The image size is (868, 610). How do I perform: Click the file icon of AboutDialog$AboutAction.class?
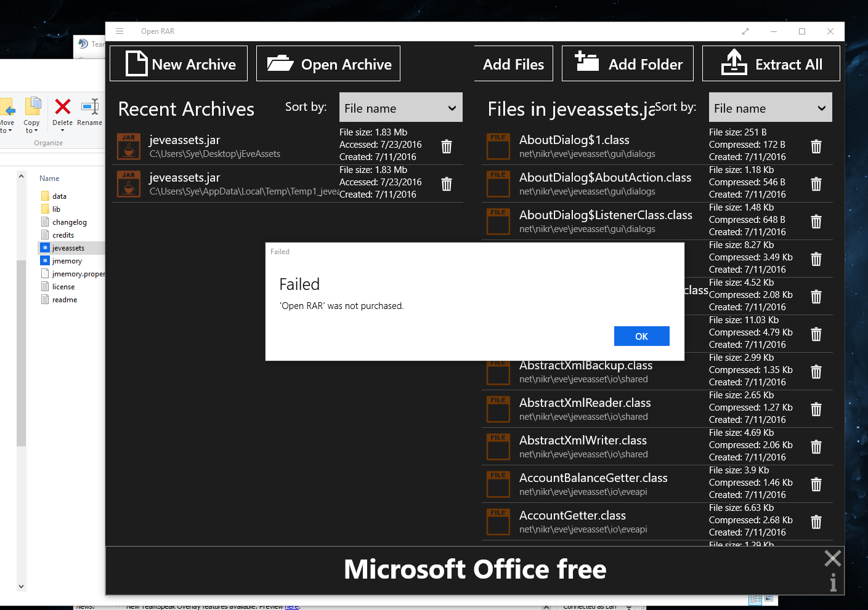click(x=498, y=183)
